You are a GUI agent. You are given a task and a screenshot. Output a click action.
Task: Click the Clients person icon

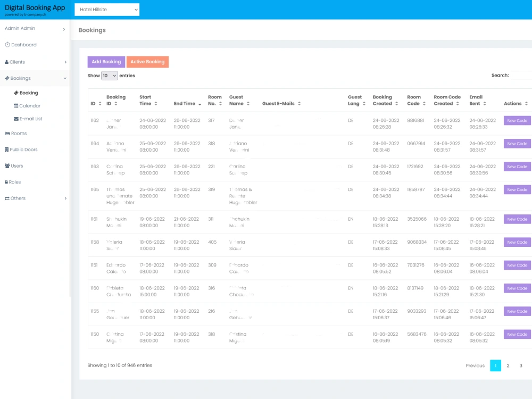(6, 62)
